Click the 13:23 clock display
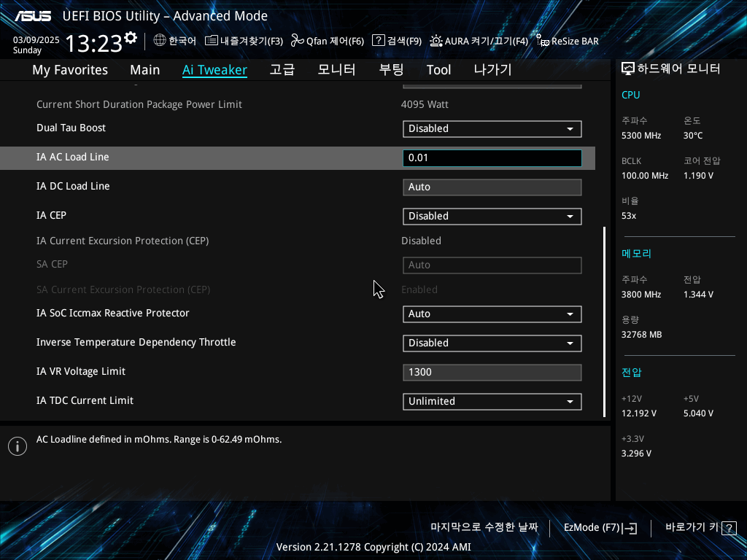The height and width of the screenshot is (560, 747). coord(93,44)
